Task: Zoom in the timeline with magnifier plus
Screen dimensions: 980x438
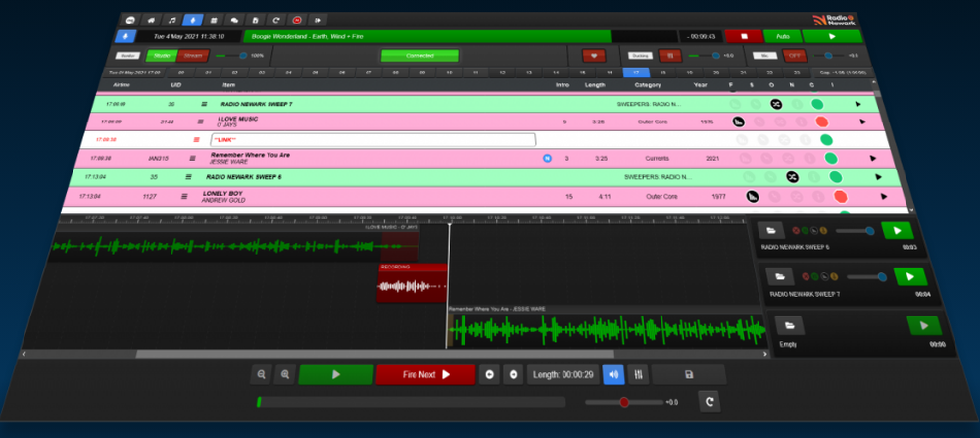Action: (285, 375)
